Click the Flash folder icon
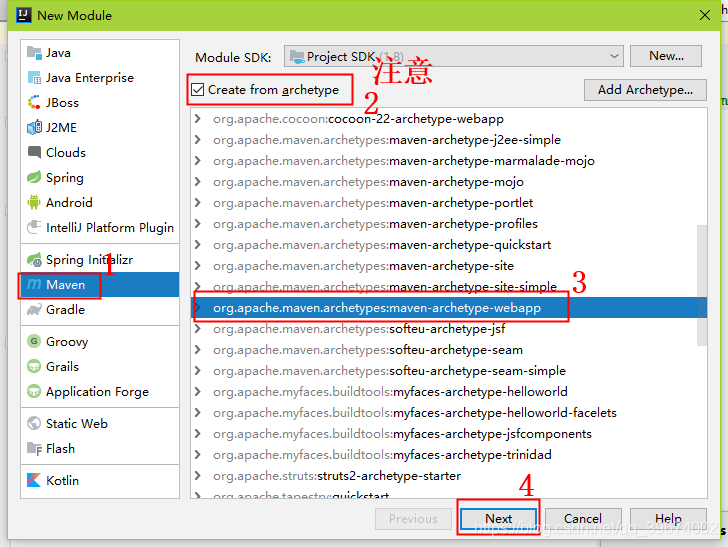 pos(34,449)
